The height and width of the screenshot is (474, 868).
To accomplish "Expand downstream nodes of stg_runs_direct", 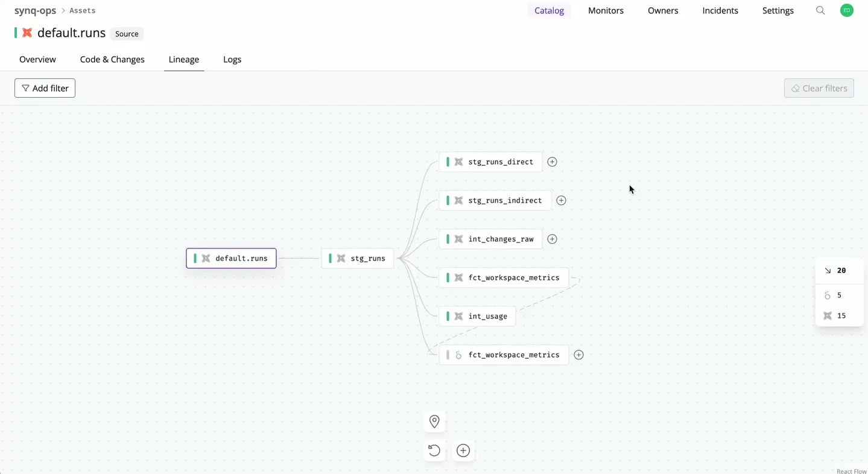I will coord(552,162).
